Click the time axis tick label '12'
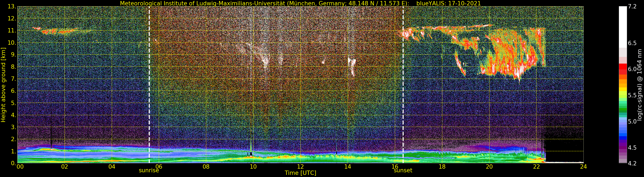The image size is (644, 177). 300,167
